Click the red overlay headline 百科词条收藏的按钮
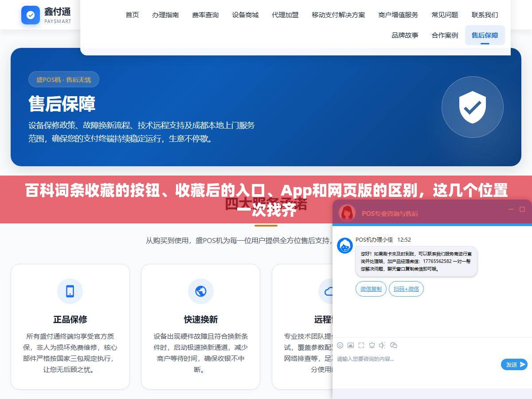This screenshot has width=532, height=399. (x=266, y=200)
